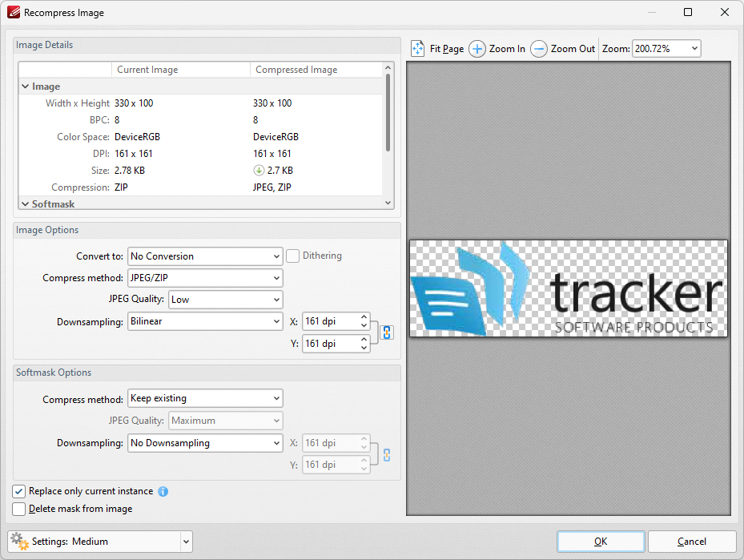Uncheck Replace only current instance
744x560 pixels.
[x=19, y=491]
